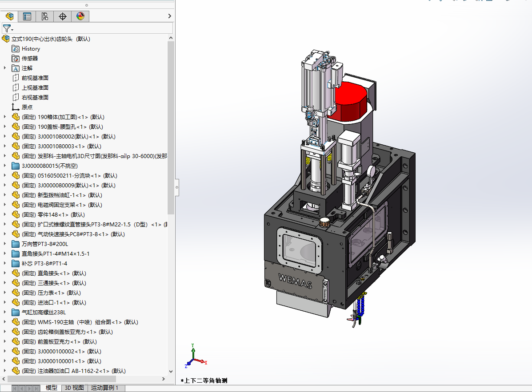Select the 直角接头<1> component
532x392 pixels.
coord(54,273)
